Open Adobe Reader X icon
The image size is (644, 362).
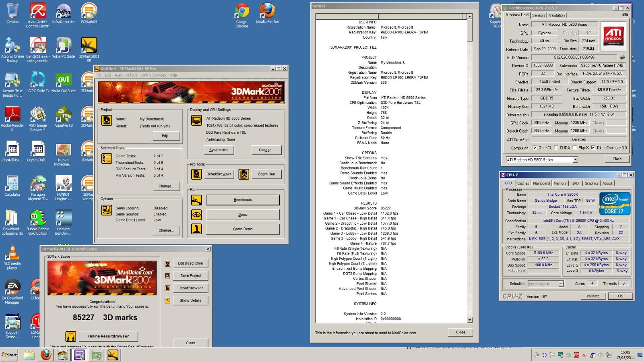[12, 119]
